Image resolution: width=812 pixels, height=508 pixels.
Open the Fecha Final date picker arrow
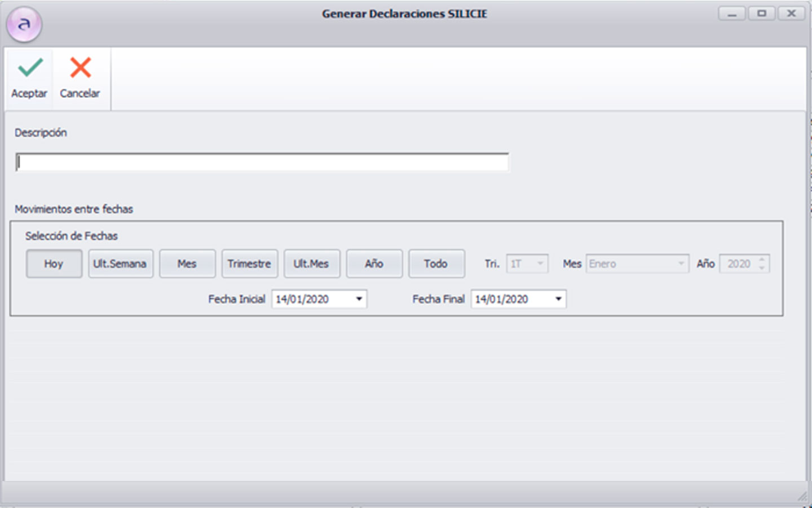coord(558,299)
